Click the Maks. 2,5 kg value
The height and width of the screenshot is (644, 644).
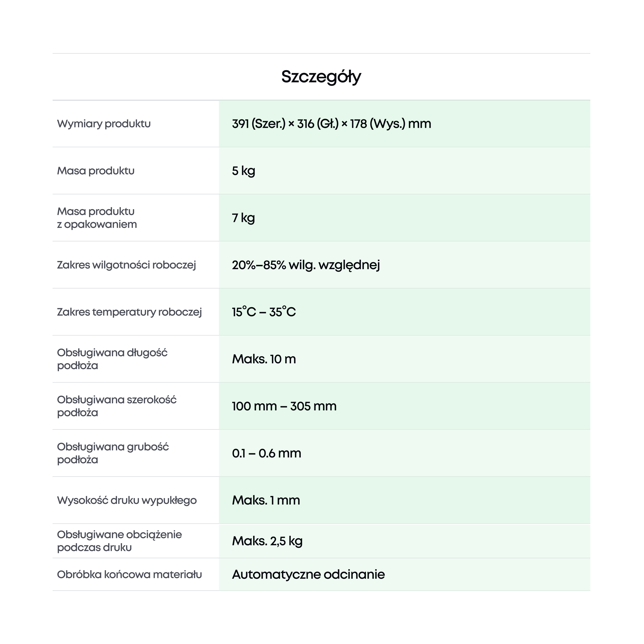[267, 541]
